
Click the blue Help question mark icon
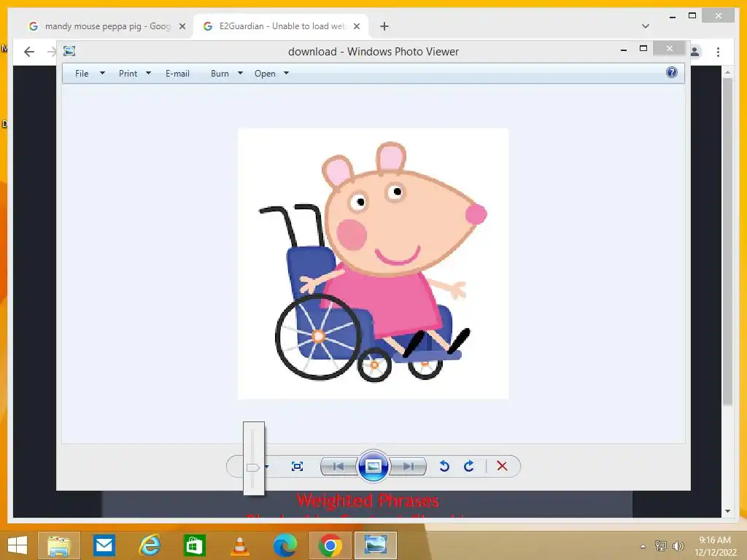(x=672, y=72)
